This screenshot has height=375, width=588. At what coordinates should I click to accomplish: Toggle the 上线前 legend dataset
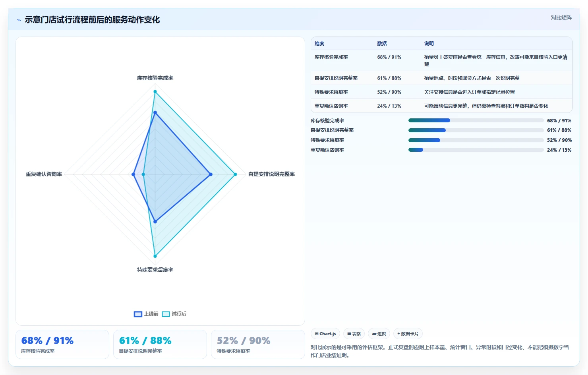click(146, 314)
